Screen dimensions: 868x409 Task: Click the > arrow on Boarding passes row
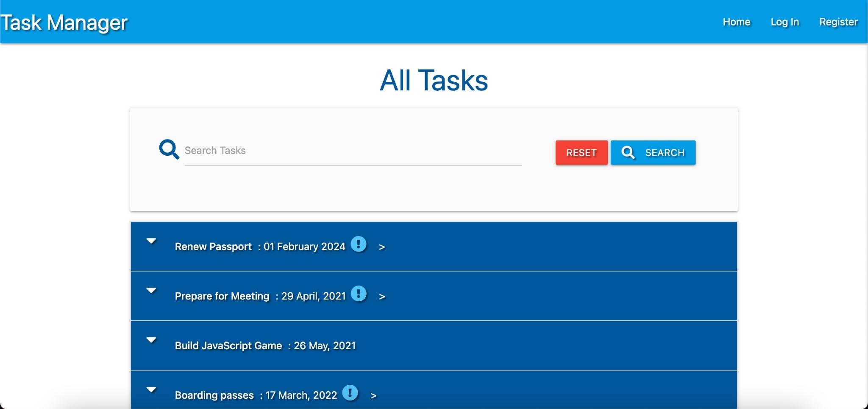(x=373, y=396)
